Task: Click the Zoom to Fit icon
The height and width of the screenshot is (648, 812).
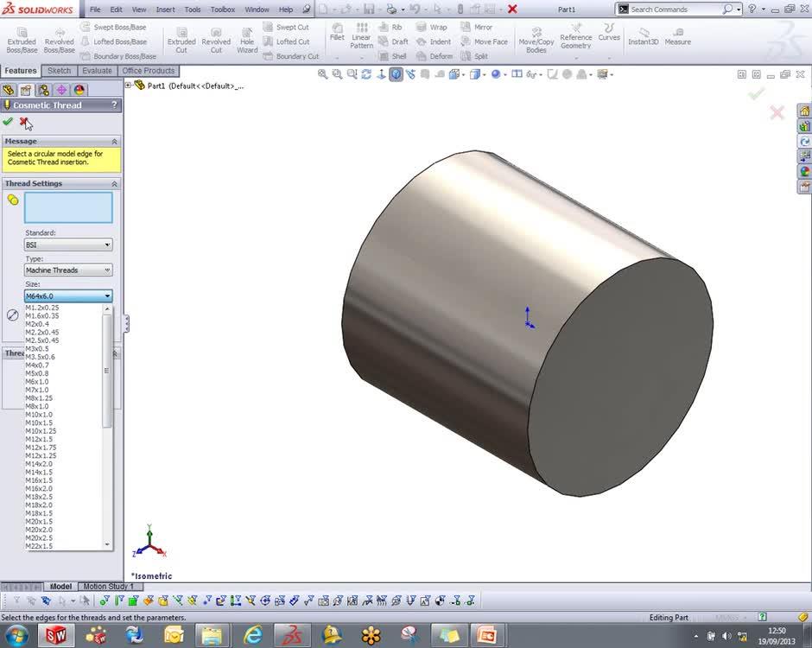Action: click(x=322, y=74)
